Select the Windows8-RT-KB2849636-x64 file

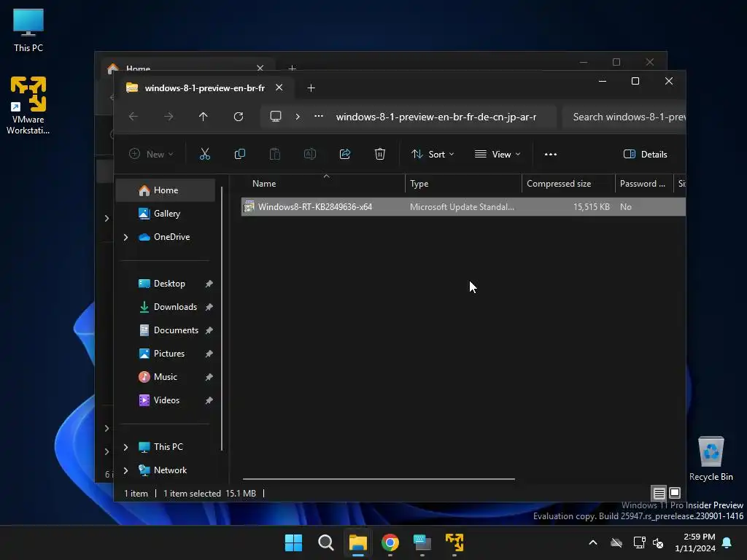[463, 206]
